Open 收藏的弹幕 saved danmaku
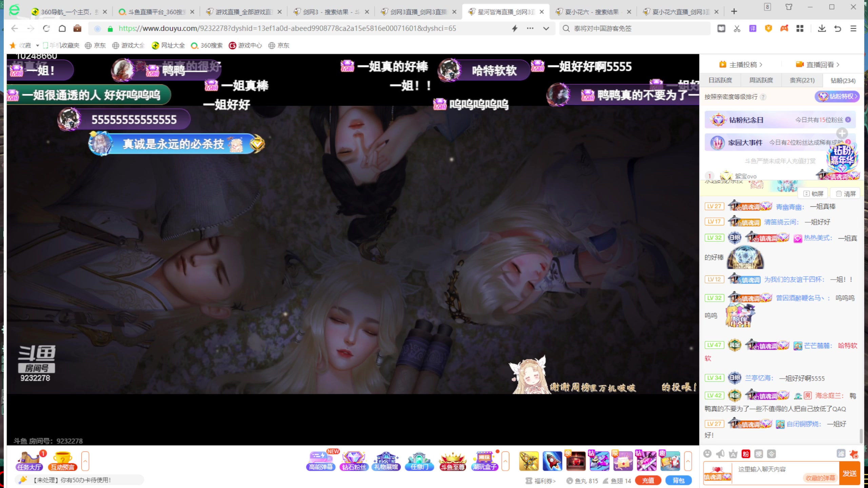The width and height of the screenshot is (868, 488). (x=820, y=478)
